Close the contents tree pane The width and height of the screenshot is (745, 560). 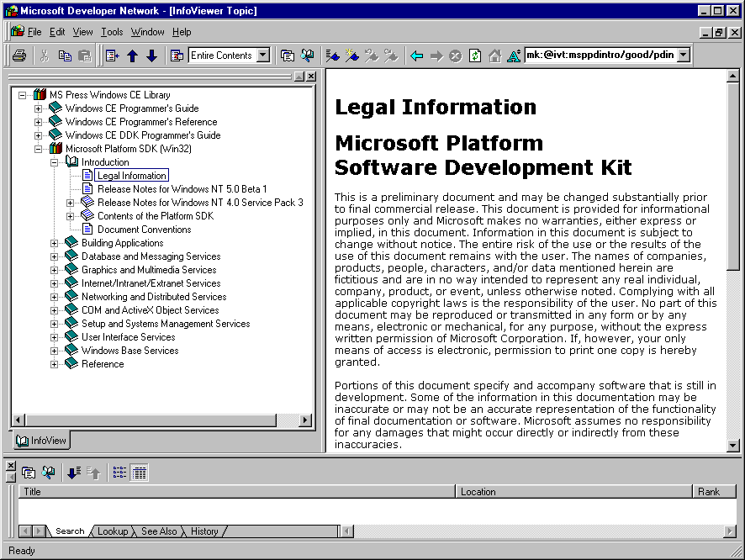coord(311,77)
